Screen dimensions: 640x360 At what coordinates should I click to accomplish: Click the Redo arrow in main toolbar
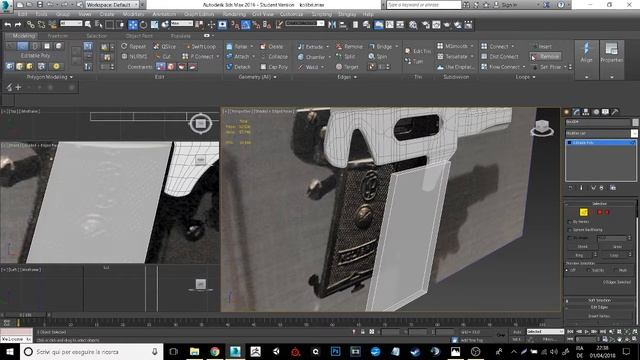18,25
